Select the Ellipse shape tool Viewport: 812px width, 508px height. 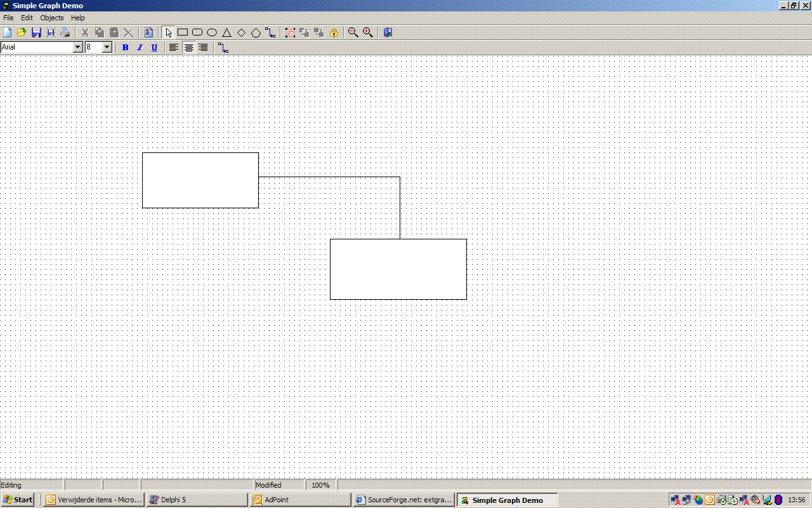211,32
